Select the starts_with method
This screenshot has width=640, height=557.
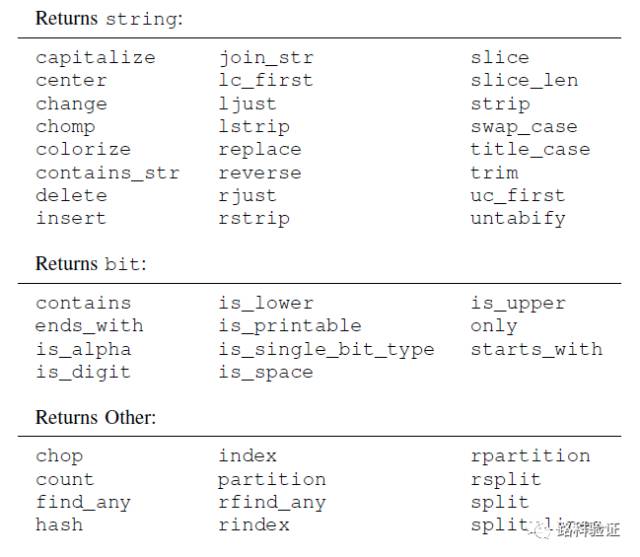tap(537, 349)
